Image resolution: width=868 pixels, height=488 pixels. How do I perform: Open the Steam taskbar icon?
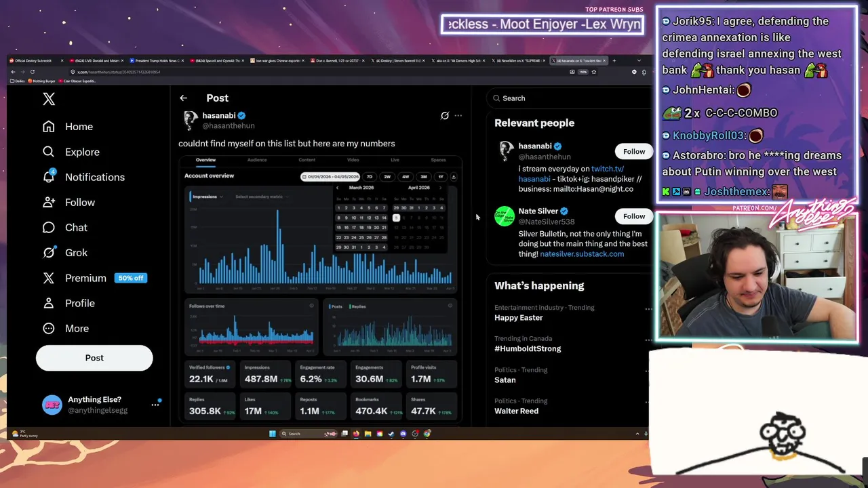tap(391, 434)
